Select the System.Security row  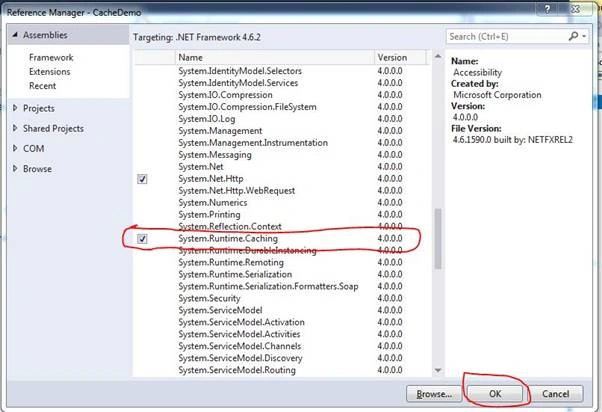point(281,298)
